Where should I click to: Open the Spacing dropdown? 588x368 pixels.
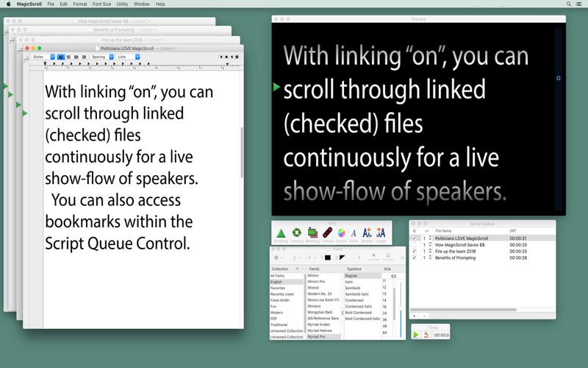pos(102,57)
